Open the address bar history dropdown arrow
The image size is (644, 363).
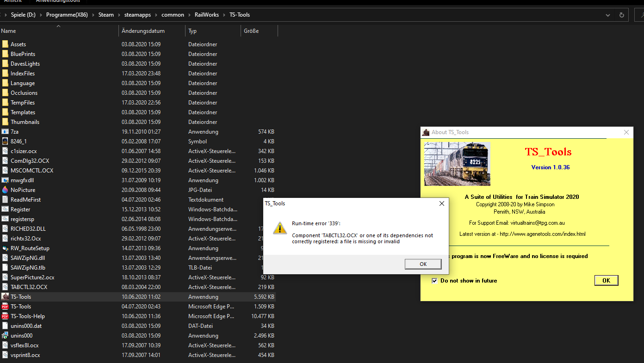(608, 15)
